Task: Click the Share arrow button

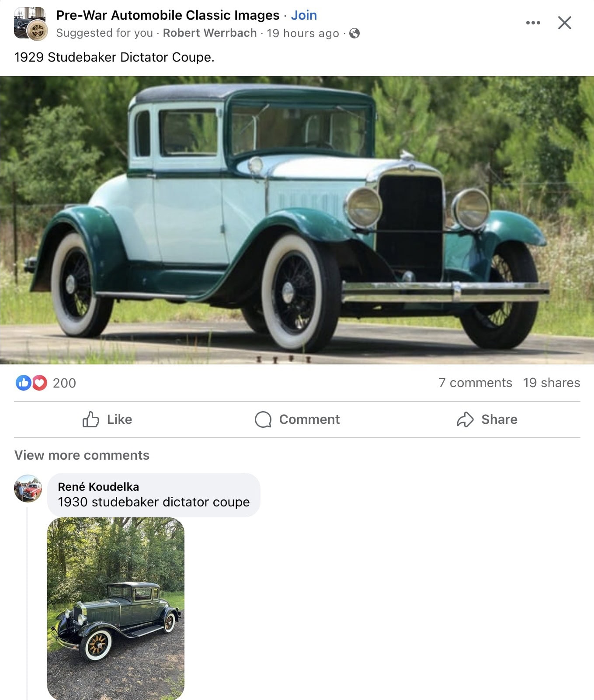Action: 487,419
